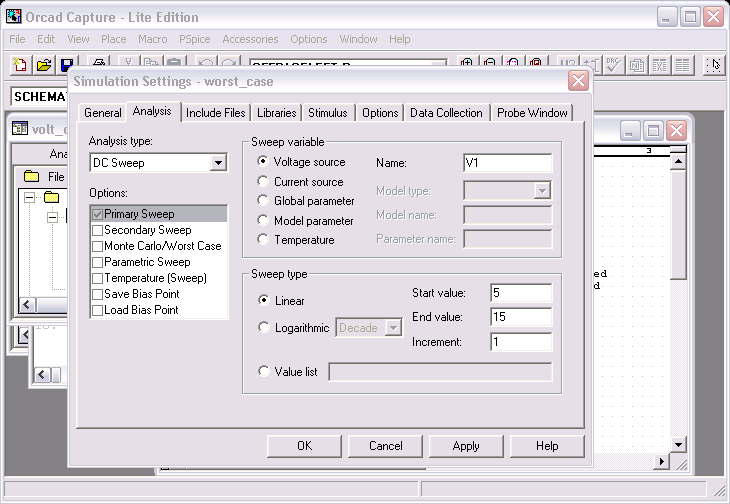Click the volt project window icon
Screen dimensions: 730x504
click(20, 128)
